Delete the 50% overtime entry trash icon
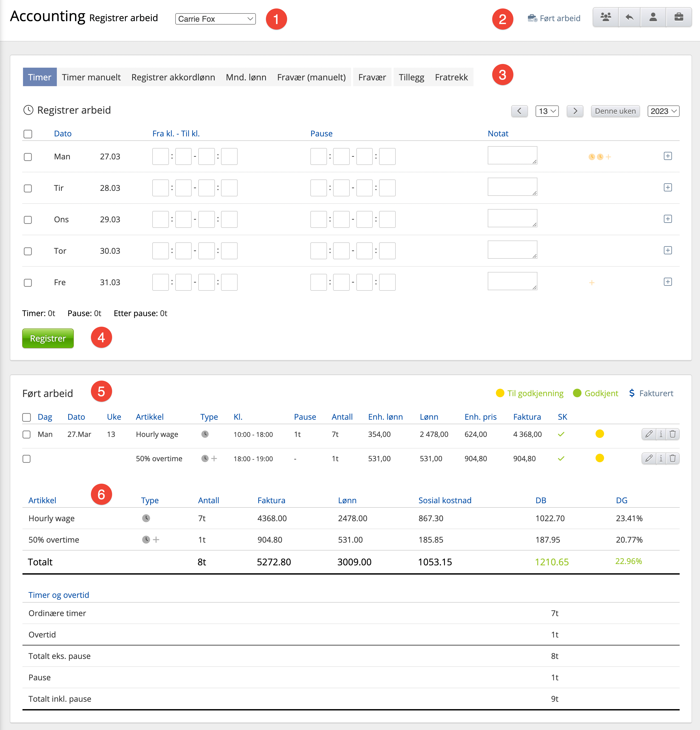 pyautogui.click(x=673, y=458)
